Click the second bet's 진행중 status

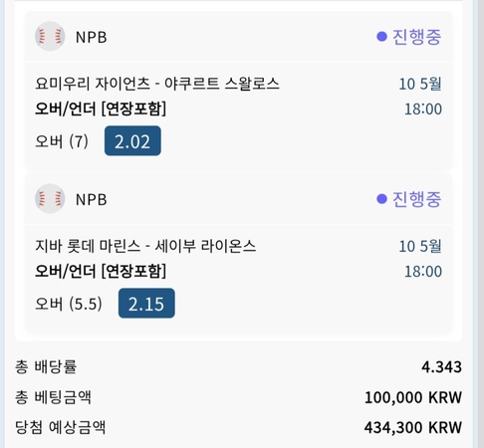416,199
